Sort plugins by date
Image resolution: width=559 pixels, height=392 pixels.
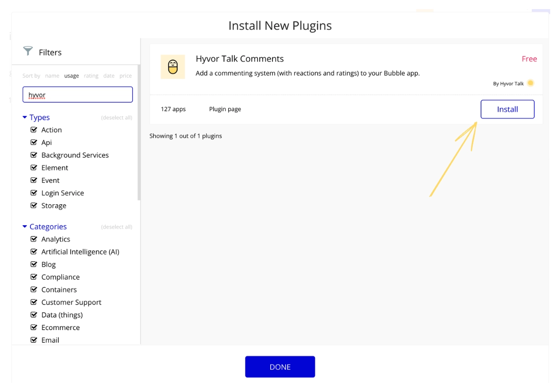[x=109, y=76]
